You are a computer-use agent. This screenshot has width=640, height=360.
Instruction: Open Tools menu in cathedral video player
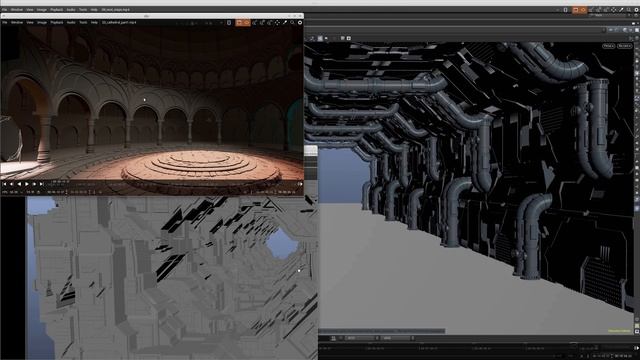[83, 22]
